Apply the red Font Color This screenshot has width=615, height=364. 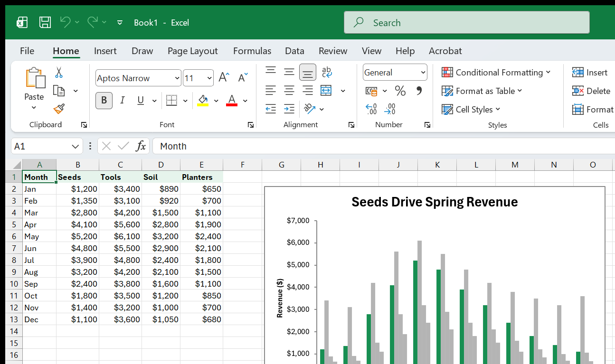232,100
